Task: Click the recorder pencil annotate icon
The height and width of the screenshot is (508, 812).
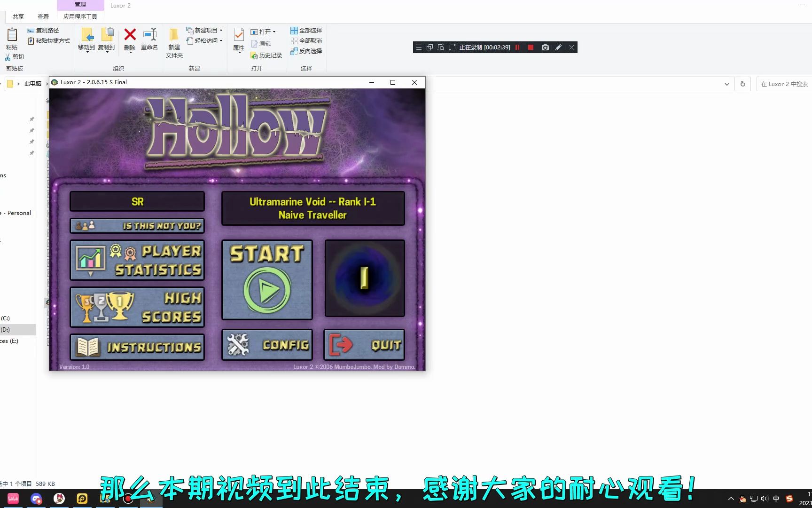Action: 558,48
